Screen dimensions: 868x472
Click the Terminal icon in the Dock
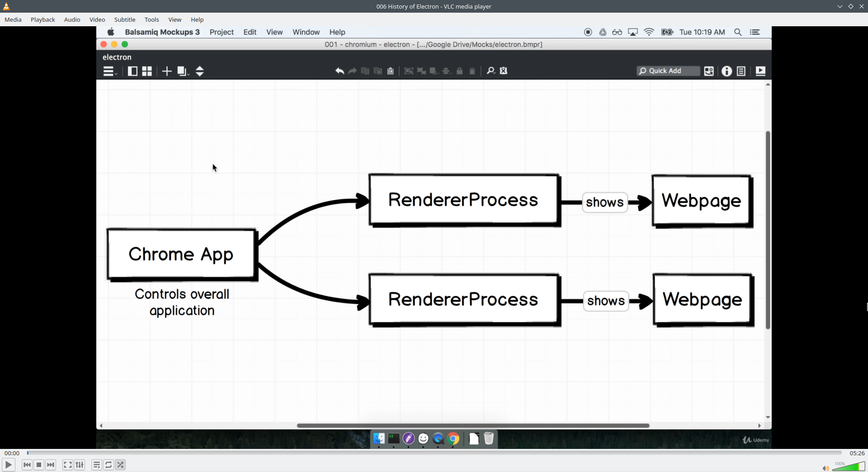(394, 439)
